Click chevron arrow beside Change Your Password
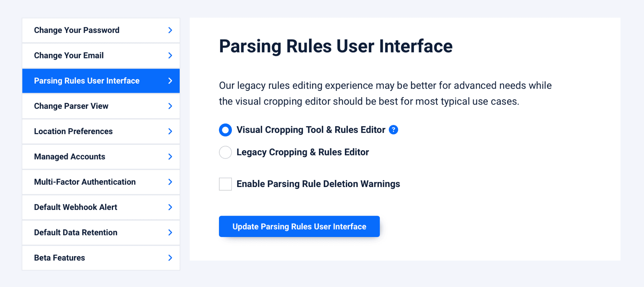This screenshot has width=644, height=287. click(x=170, y=30)
